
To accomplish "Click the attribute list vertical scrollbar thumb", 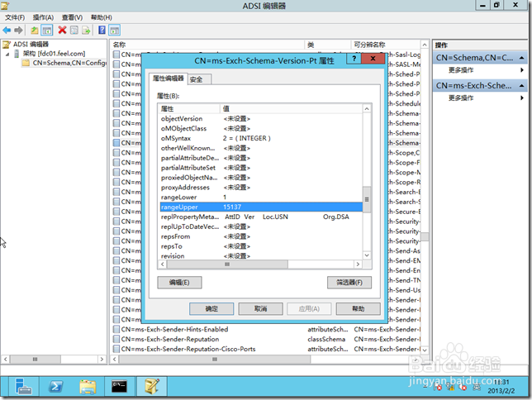I will (x=367, y=199).
